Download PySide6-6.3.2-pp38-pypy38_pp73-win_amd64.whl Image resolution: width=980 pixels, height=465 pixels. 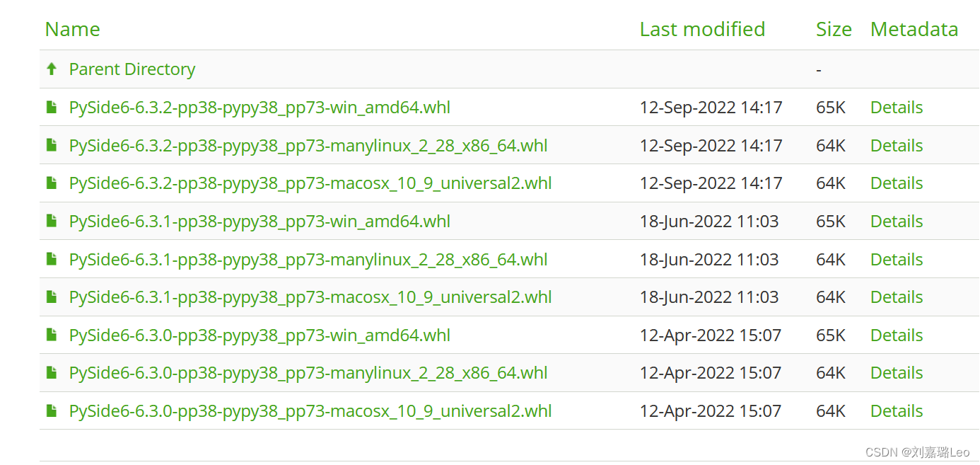(259, 107)
